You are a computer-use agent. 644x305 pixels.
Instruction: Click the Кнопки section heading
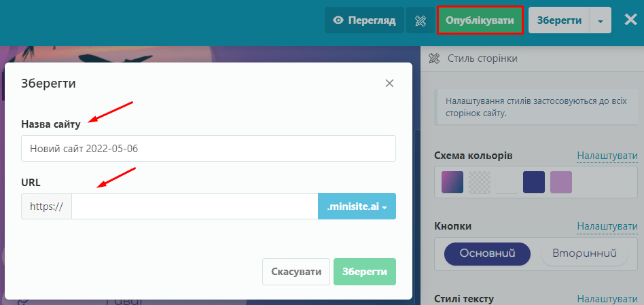coord(452,226)
